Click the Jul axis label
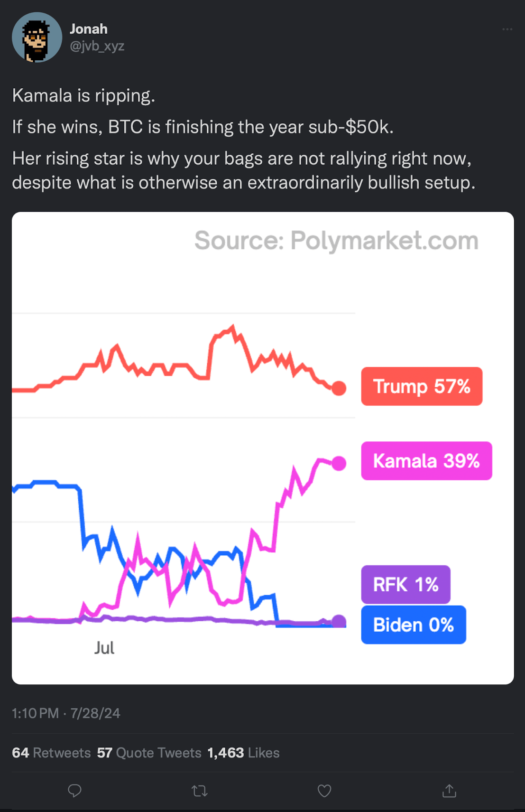The height and width of the screenshot is (812, 525). [x=104, y=648]
